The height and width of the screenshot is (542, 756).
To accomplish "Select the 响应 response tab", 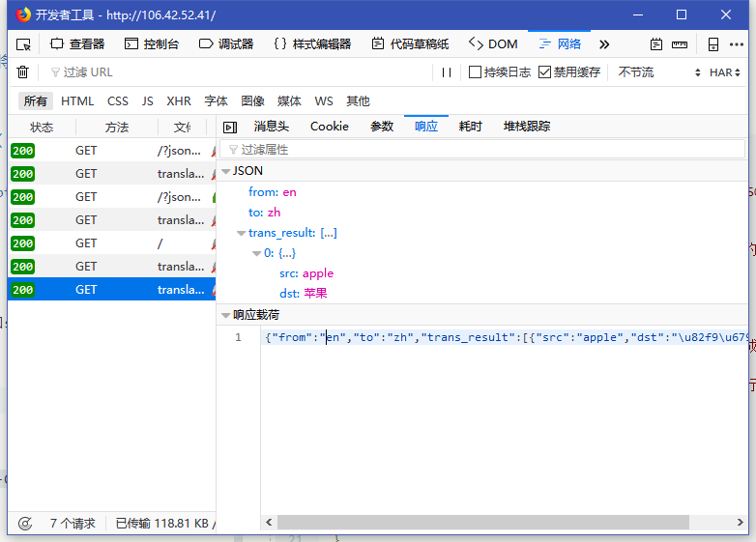I will [426, 127].
